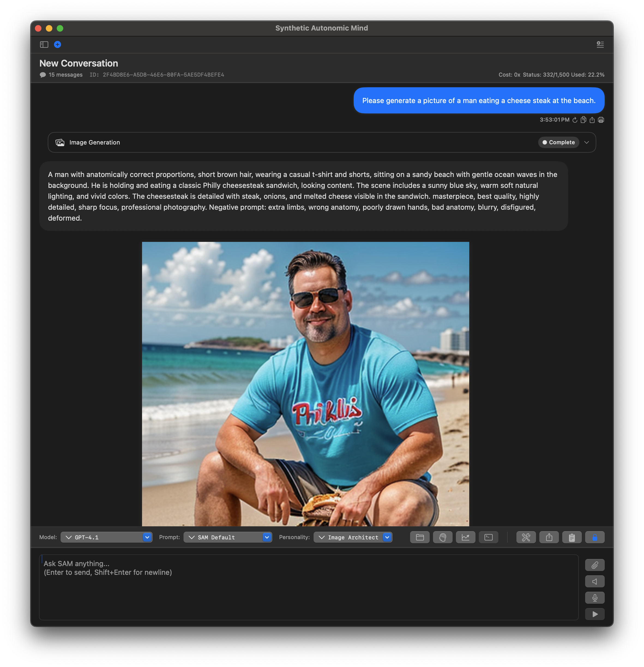Toggle the speaker audio button

[x=595, y=582]
